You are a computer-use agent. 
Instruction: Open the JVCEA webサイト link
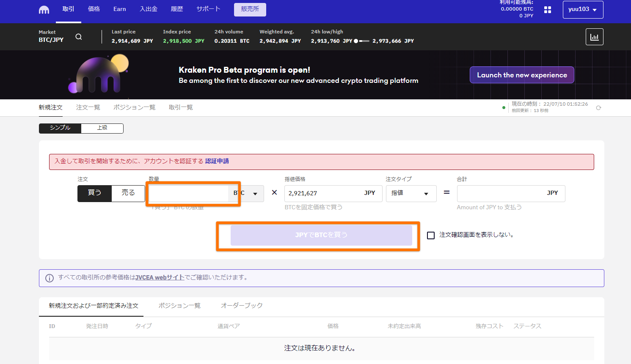(x=160, y=277)
